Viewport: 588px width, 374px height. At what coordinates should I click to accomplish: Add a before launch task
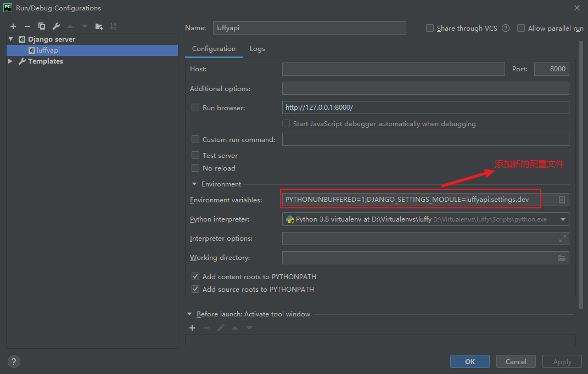pos(192,328)
